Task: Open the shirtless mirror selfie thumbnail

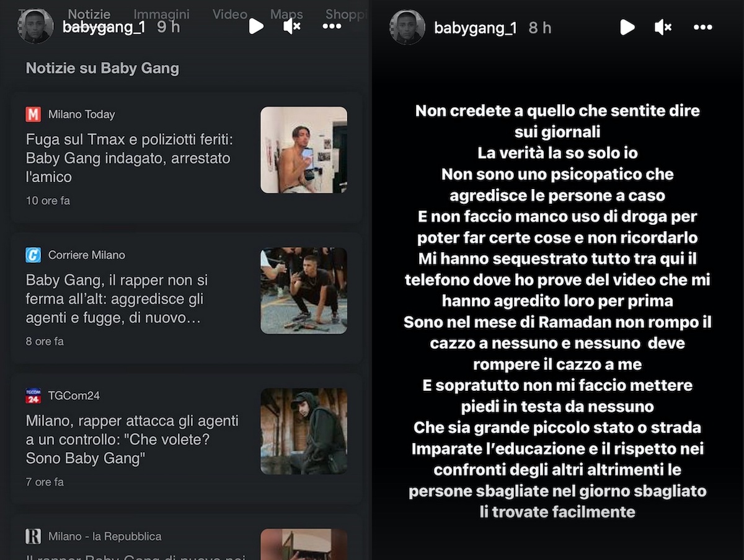Action: pos(304,150)
